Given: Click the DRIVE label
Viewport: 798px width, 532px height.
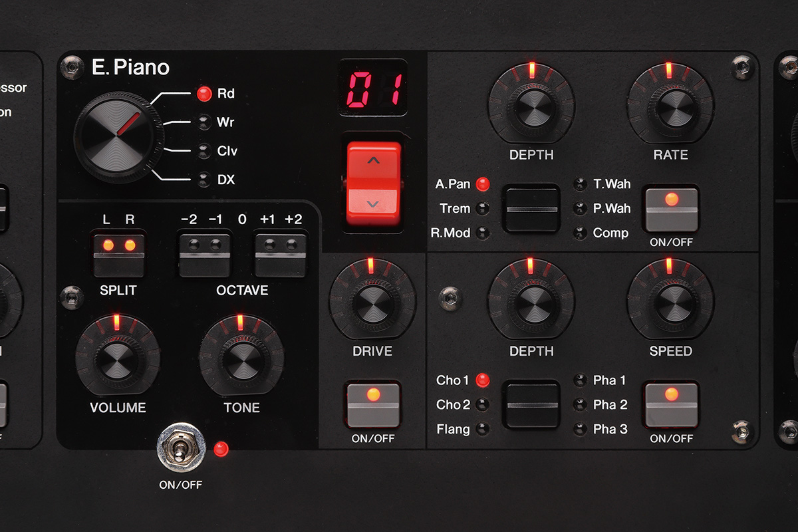Looking at the screenshot, I should (372, 351).
